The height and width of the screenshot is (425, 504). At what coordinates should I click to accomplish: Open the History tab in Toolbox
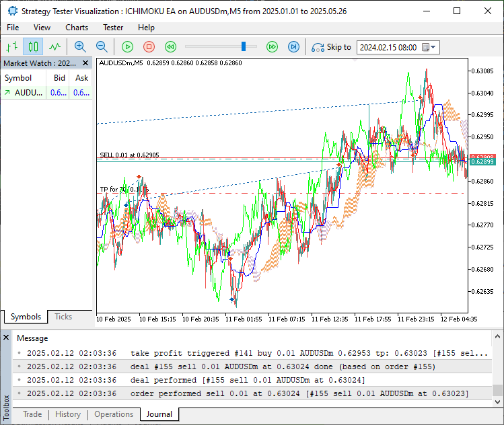pos(67,414)
